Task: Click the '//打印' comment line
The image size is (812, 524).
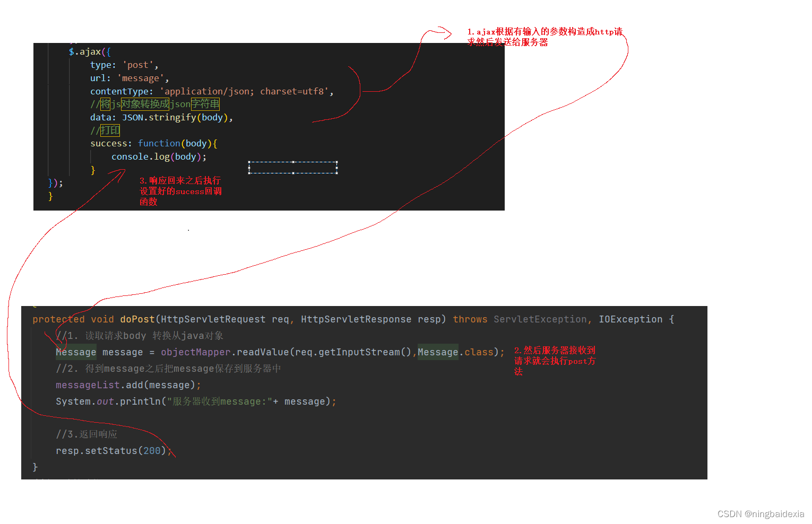Action: coord(105,130)
